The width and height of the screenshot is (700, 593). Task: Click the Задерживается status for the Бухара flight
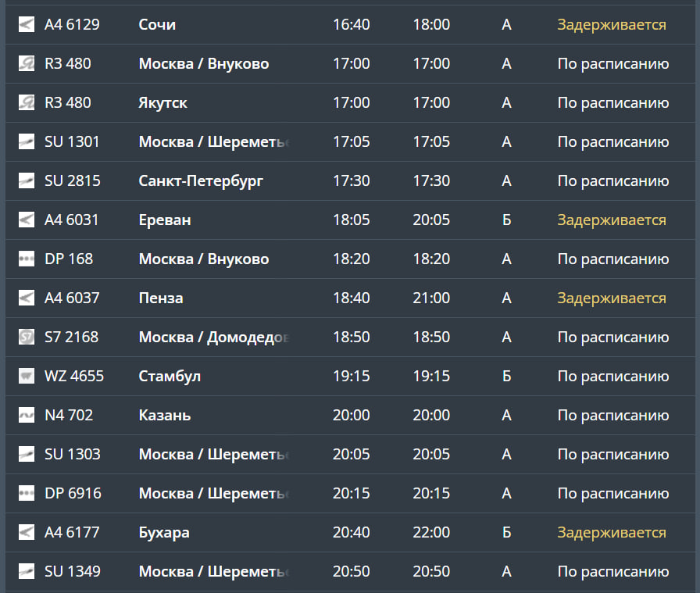pos(611,533)
